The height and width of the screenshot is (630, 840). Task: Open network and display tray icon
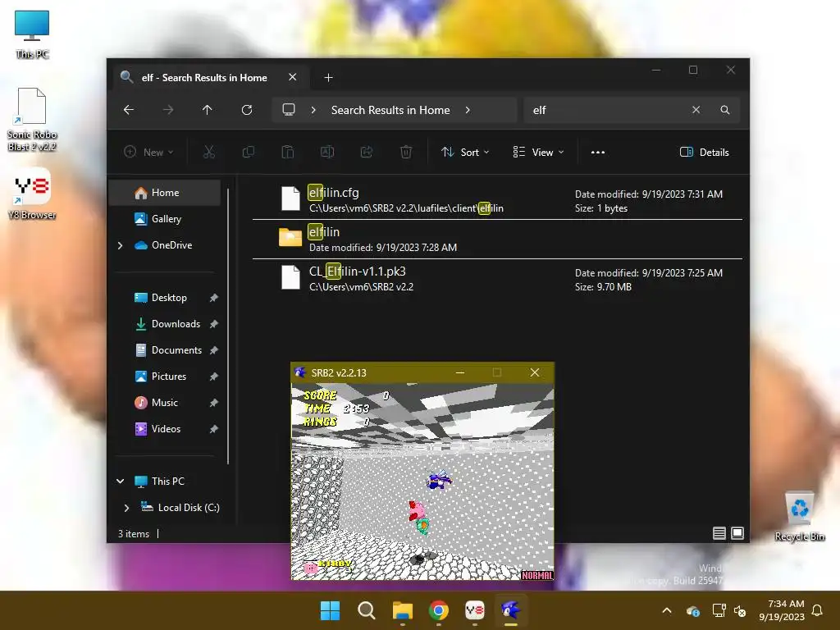coord(719,610)
